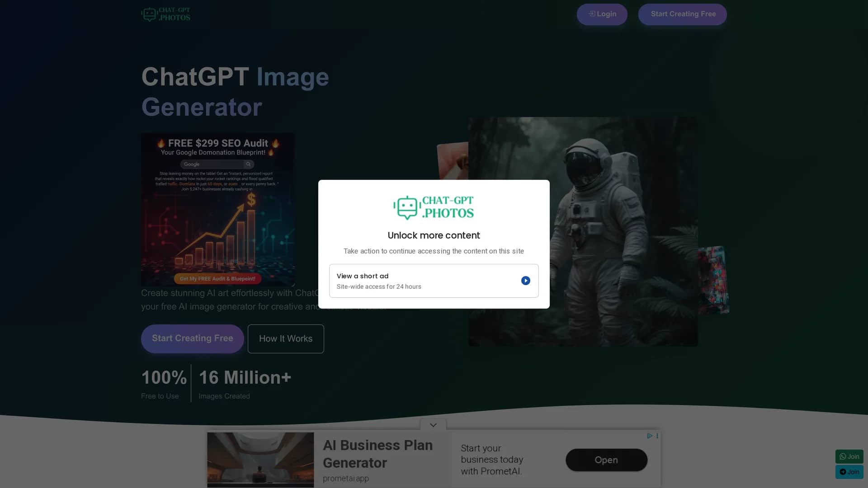
Task: Click the ad thumbnail image of office
Action: (260, 460)
